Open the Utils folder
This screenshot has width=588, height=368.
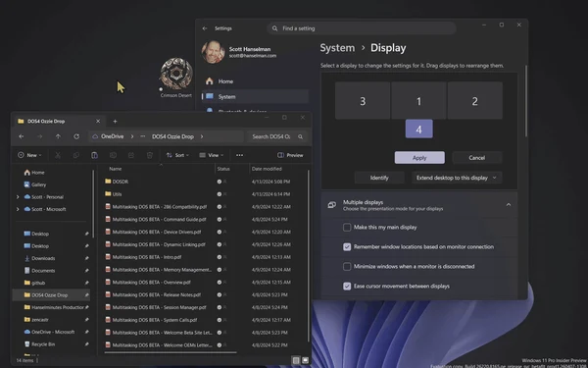click(x=117, y=194)
